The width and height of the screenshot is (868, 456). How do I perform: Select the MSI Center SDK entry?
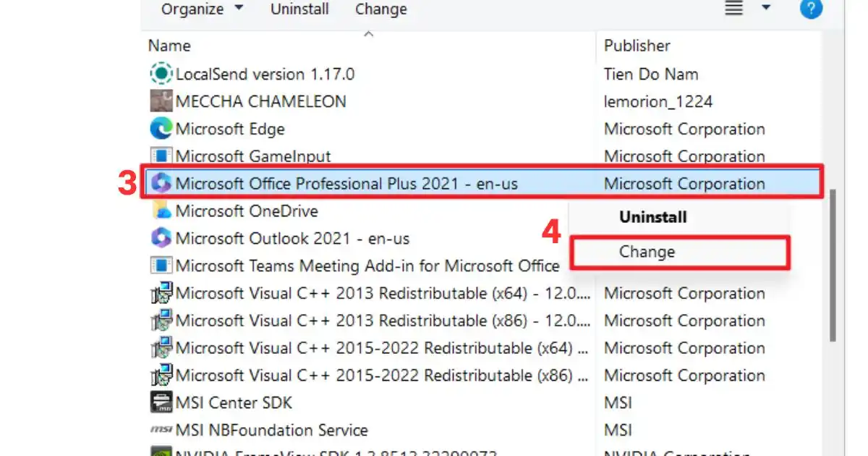(x=234, y=402)
